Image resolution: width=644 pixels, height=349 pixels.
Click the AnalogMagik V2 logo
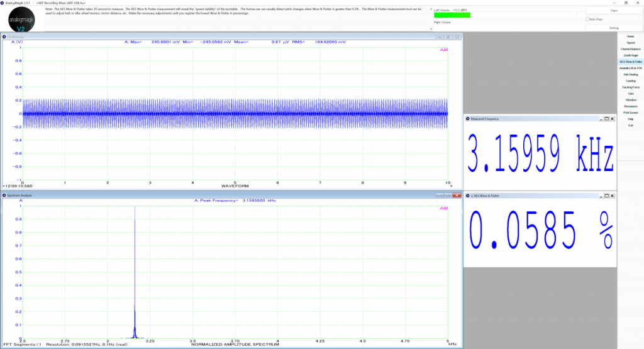(21, 20)
